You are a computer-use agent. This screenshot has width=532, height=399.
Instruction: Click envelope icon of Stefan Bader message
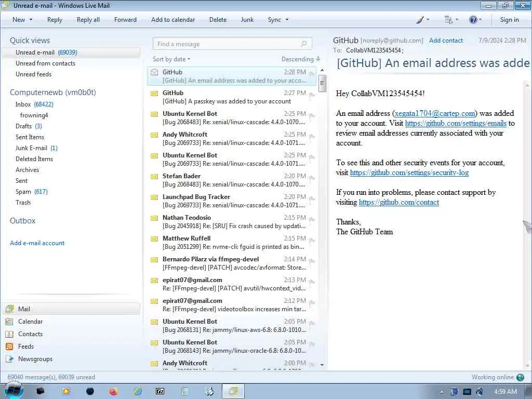[x=154, y=177]
